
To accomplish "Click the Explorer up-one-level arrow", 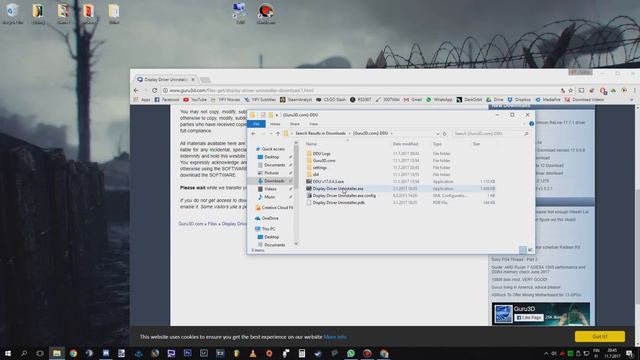I will click(278, 133).
